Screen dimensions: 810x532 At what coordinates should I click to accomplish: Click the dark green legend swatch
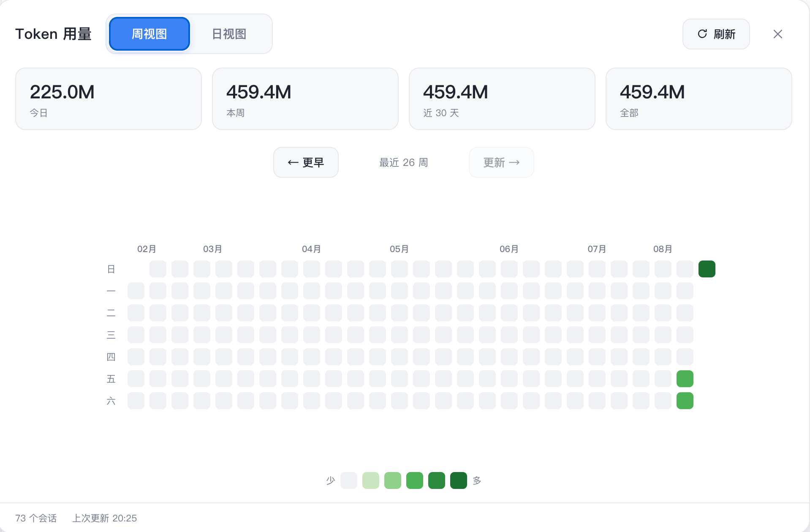tap(437, 480)
